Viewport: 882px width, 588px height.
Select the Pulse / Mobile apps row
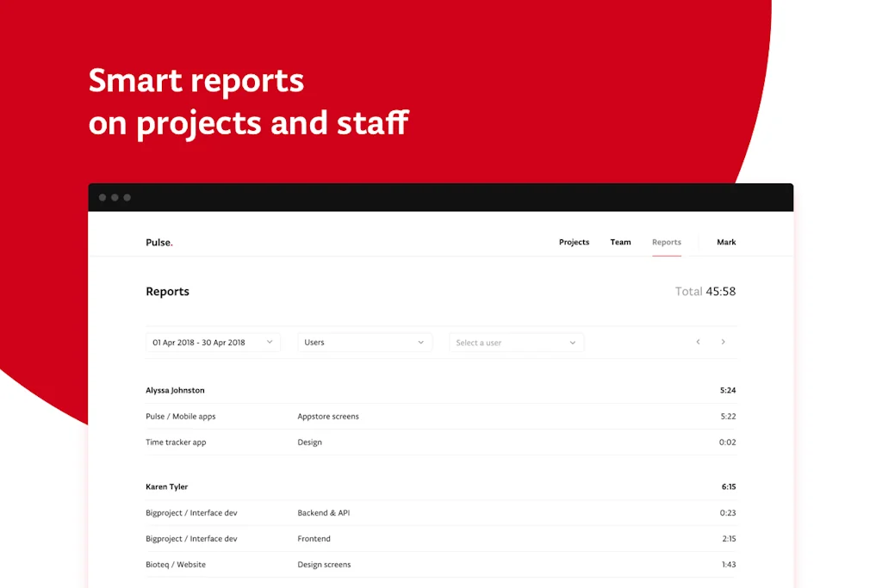tap(181, 417)
